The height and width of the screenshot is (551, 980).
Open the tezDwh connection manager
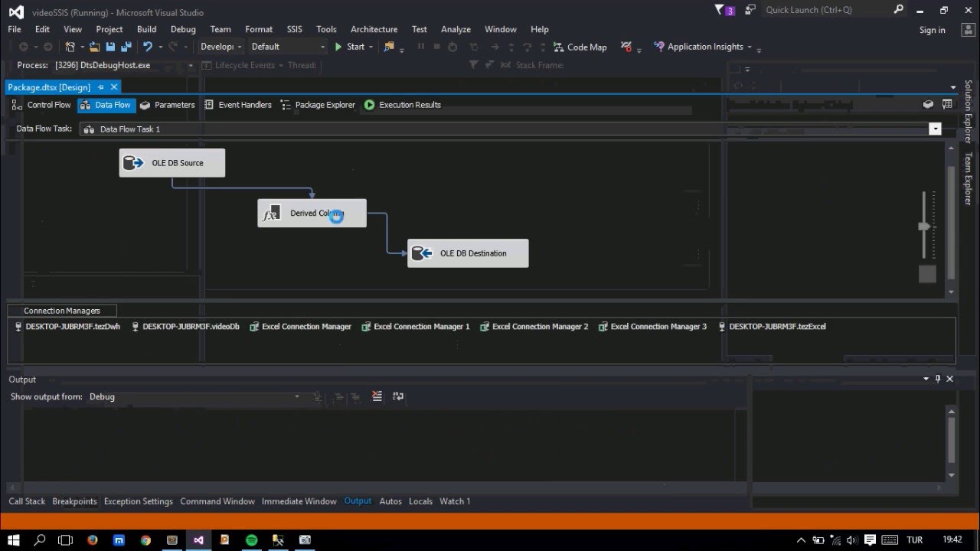(67, 327)
